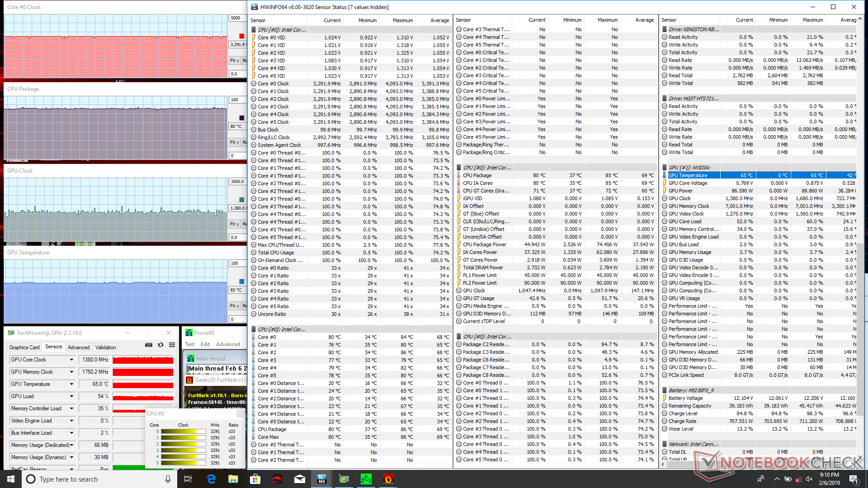The image size is (868, 488).
Task: Open GPU Core Clock sensor dropdown
Action: 71,360
